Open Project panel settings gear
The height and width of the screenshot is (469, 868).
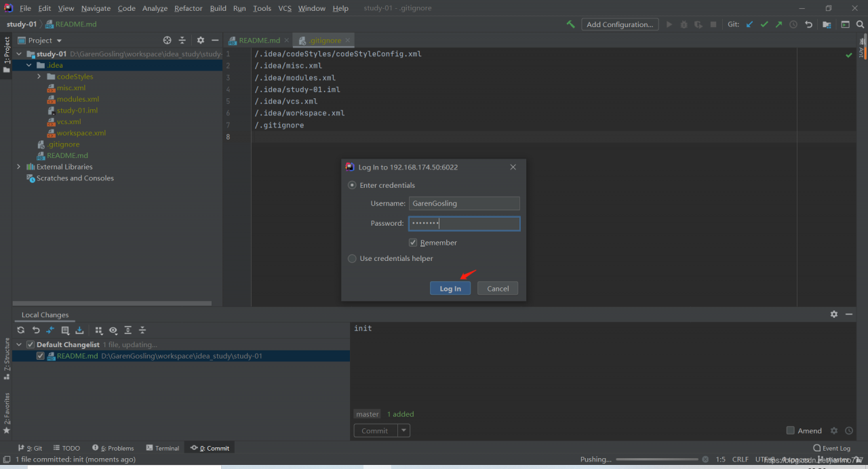point(200,41)
